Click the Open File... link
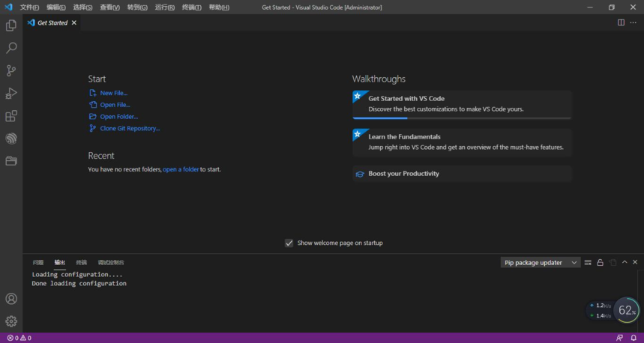 pyautogui.click(x=115, y=105)
